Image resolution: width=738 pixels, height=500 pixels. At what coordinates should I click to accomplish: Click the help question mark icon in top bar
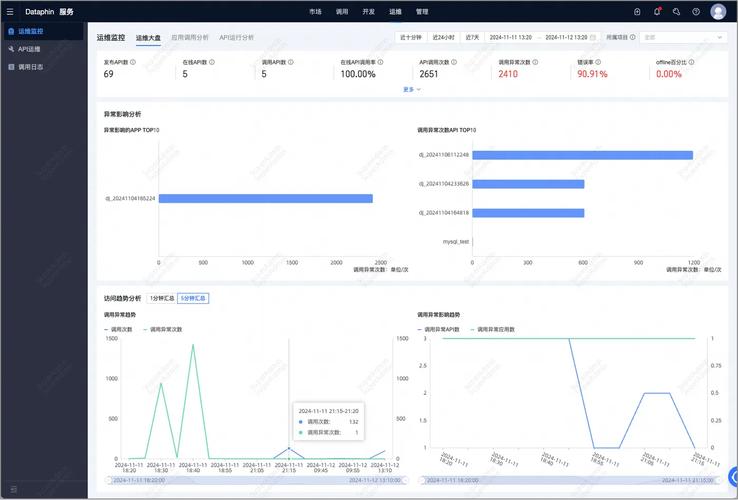tap(696, 12)
